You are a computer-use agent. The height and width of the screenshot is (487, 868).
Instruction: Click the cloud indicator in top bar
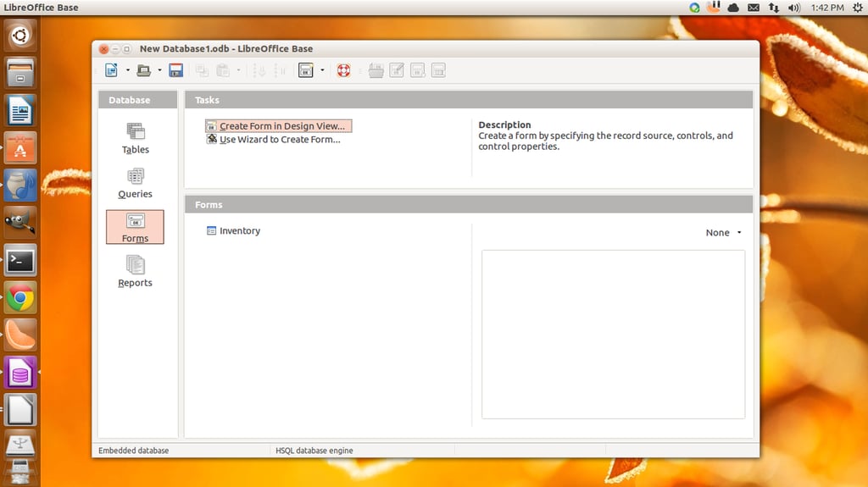coord(733,8)
